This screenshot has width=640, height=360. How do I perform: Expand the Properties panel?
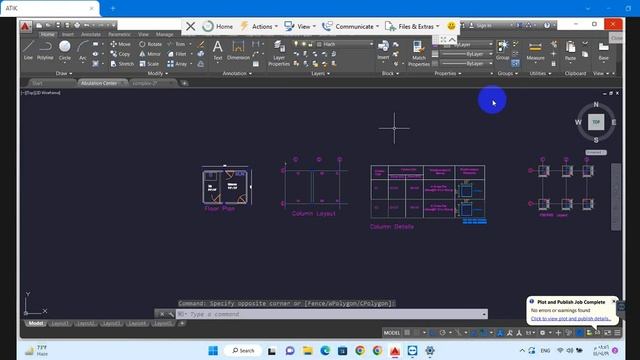point(448,73)
